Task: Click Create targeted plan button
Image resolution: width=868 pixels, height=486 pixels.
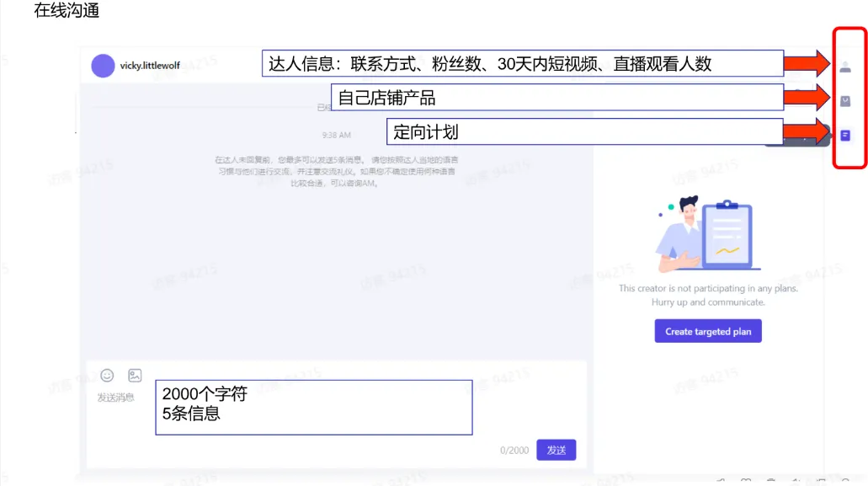Action: coord(707,331)
